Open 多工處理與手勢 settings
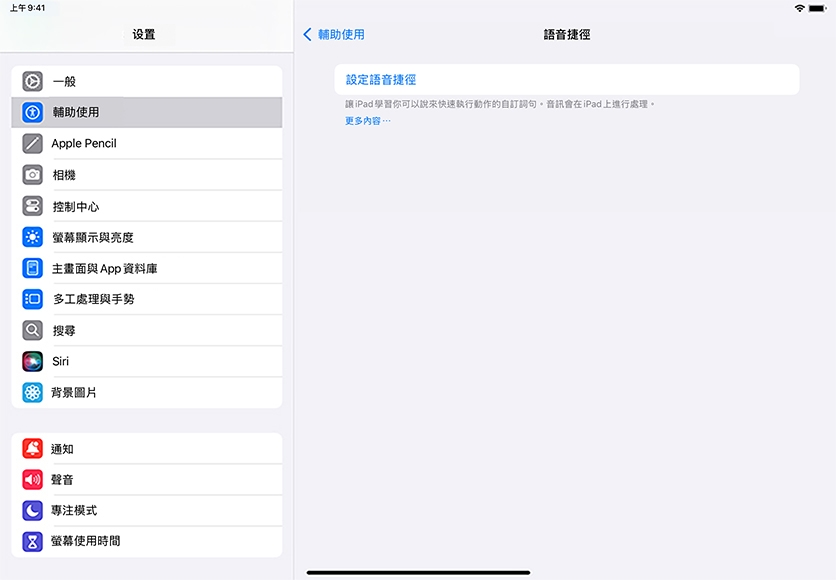Viewport: 836px width, 580px height. pyautogui.click(x=93, y=299)
